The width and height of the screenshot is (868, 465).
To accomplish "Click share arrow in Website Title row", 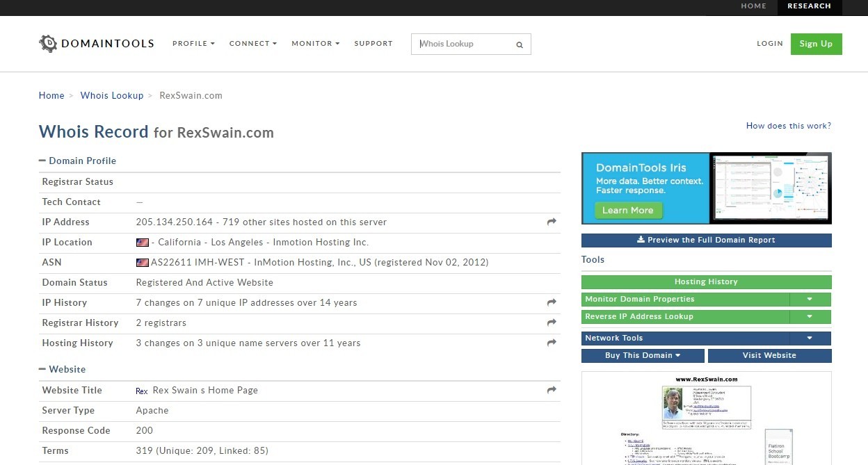I will [x=552, y=390].
